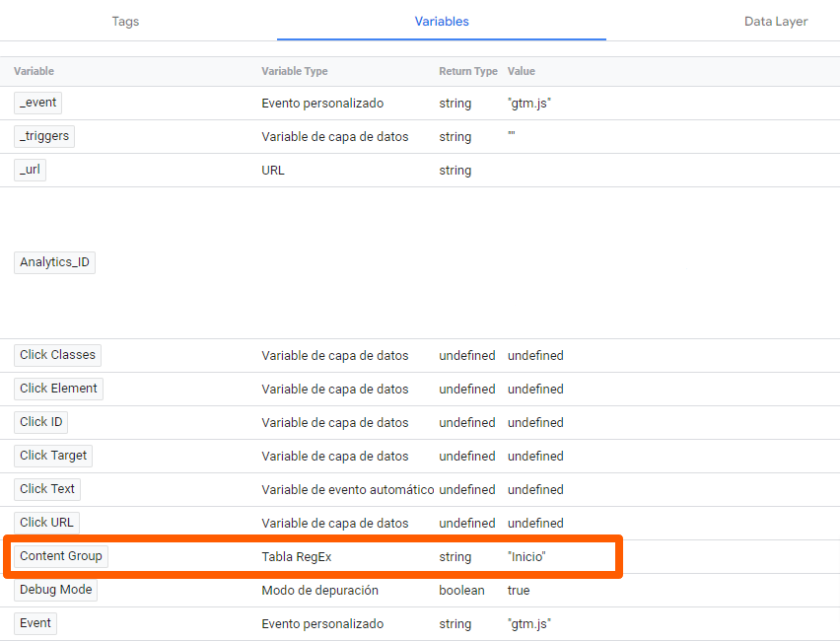Click the _url variable chip

click(x=30, y=170)
